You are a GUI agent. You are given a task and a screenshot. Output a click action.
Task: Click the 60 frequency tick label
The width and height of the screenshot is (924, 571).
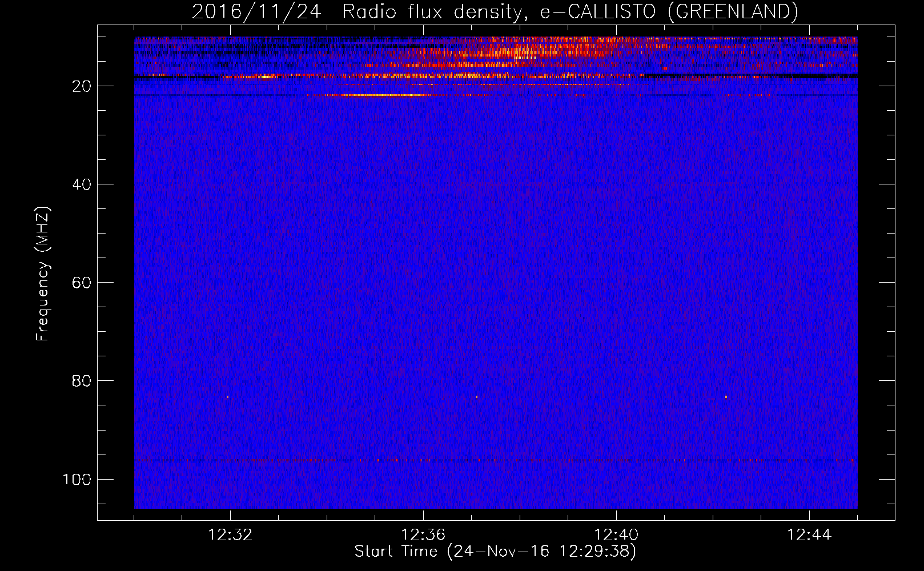[x=82, y=283]
